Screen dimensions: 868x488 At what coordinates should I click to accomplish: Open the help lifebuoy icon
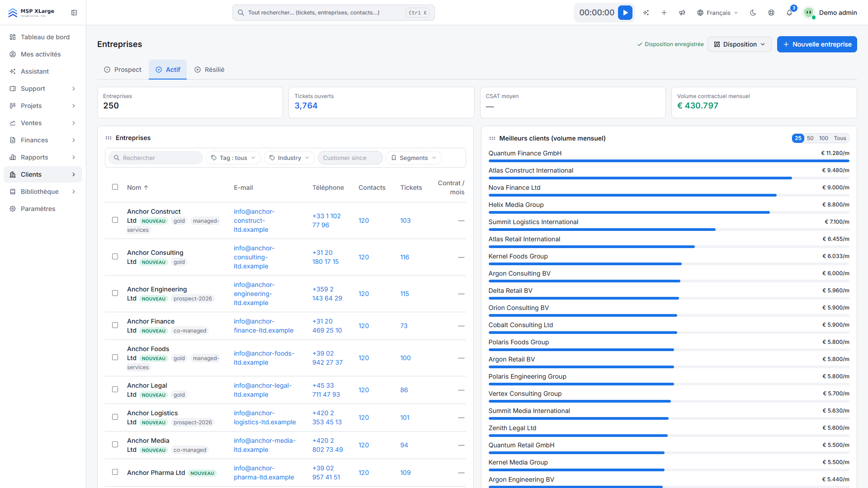pyautogui.click(x=771, y=13)
